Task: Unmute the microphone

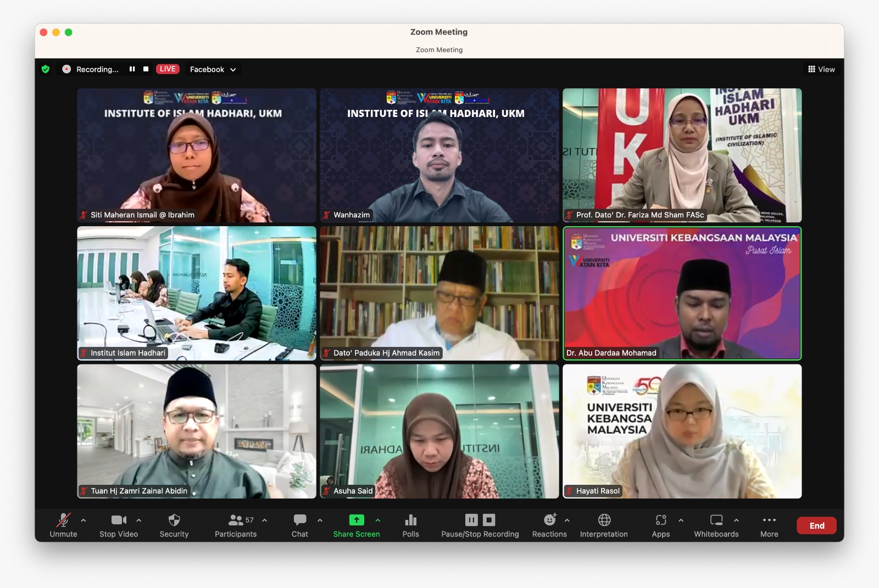Action: click(63, 525)
